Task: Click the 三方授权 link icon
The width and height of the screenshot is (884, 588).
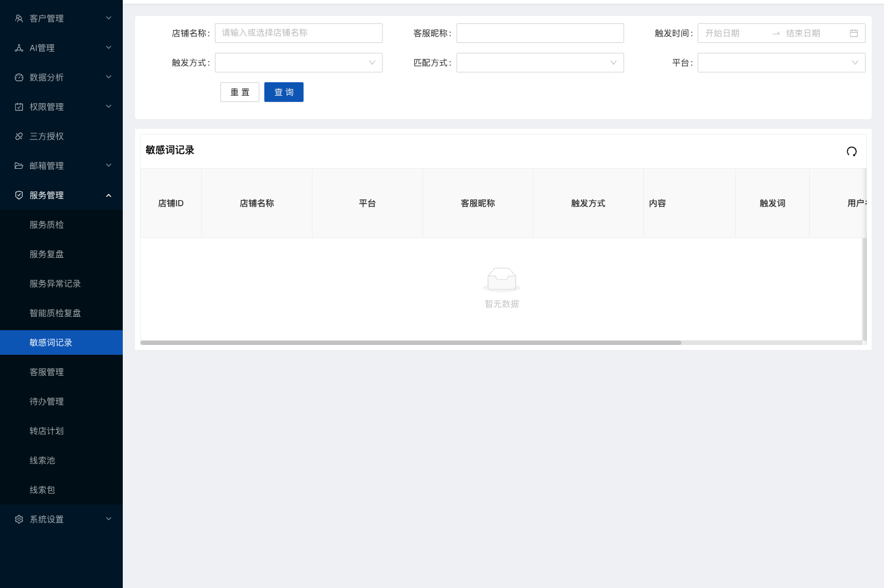Action: (x=19, y=136)
